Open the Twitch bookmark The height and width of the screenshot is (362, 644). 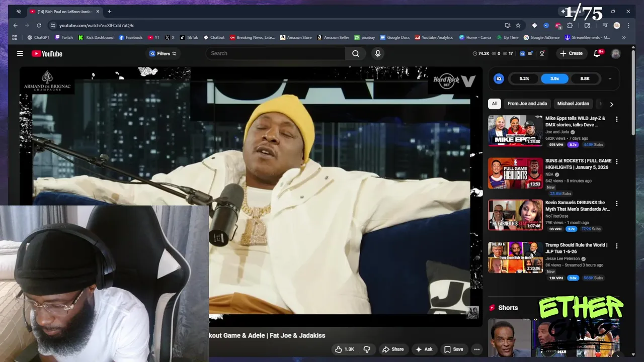point(64,37)
